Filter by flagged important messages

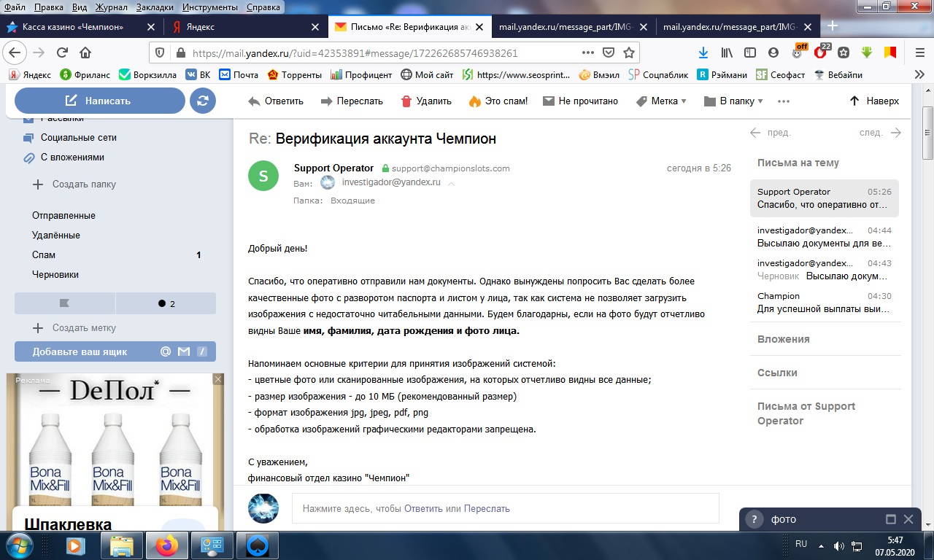(x=64, y=303)
